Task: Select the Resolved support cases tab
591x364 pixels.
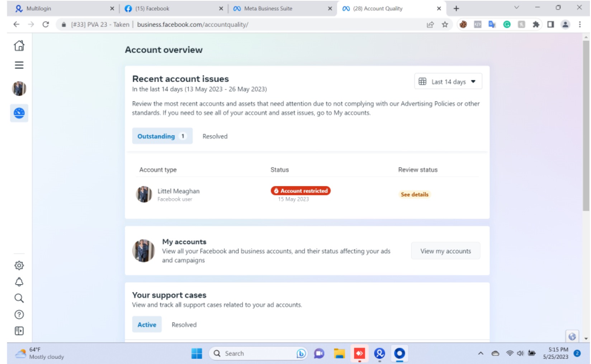Action: (x=184, y=325)
